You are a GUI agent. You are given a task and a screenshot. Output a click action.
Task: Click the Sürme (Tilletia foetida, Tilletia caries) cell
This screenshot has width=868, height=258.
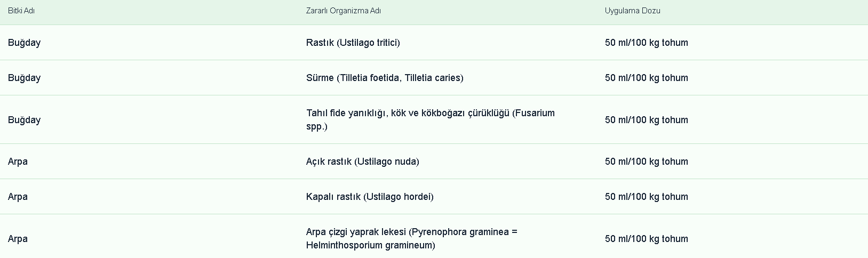tap(385, 78)
